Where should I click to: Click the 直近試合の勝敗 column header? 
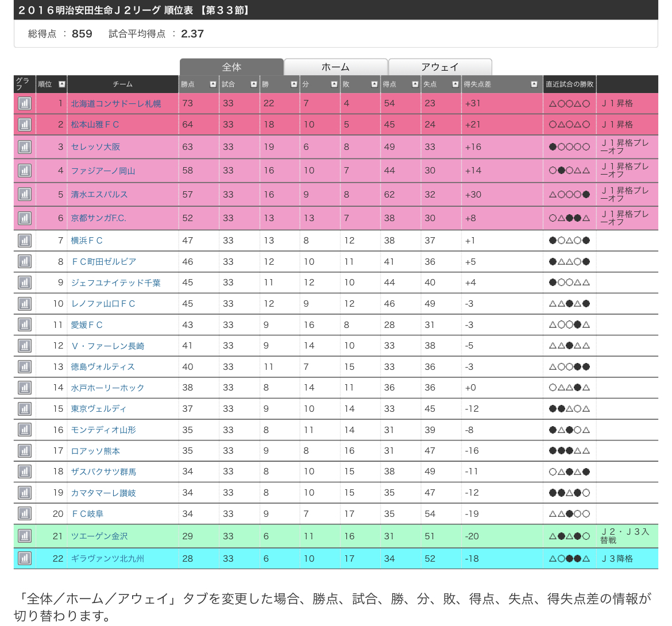(569, 84)
